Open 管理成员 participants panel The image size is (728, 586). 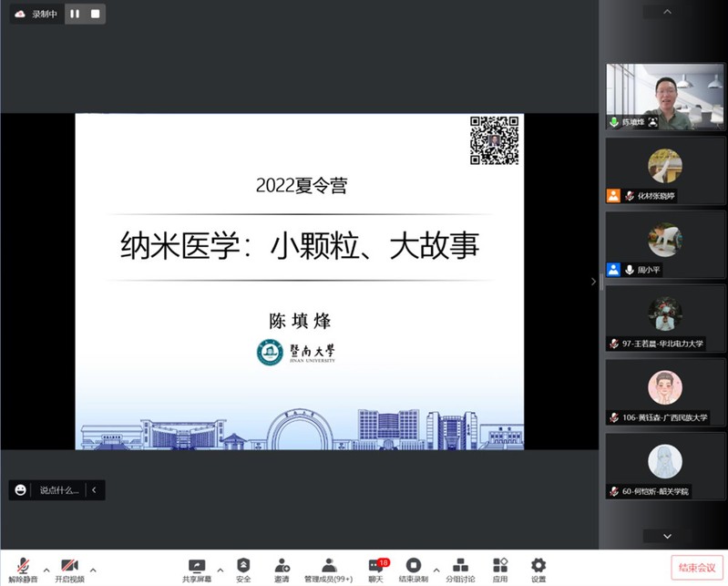pos(328,566)
